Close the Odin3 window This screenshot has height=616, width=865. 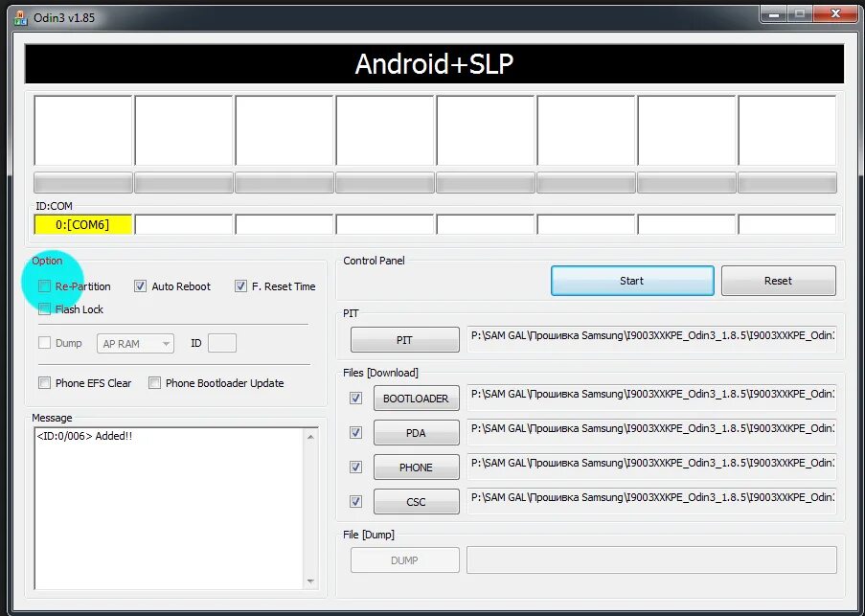click(835, 14)
